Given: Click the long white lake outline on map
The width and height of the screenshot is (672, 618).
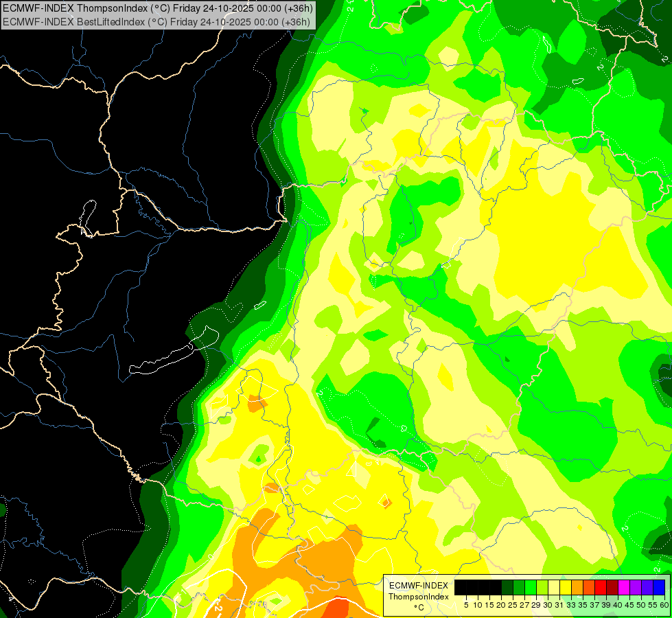Looking at the screenshot, I should [174, 350].
